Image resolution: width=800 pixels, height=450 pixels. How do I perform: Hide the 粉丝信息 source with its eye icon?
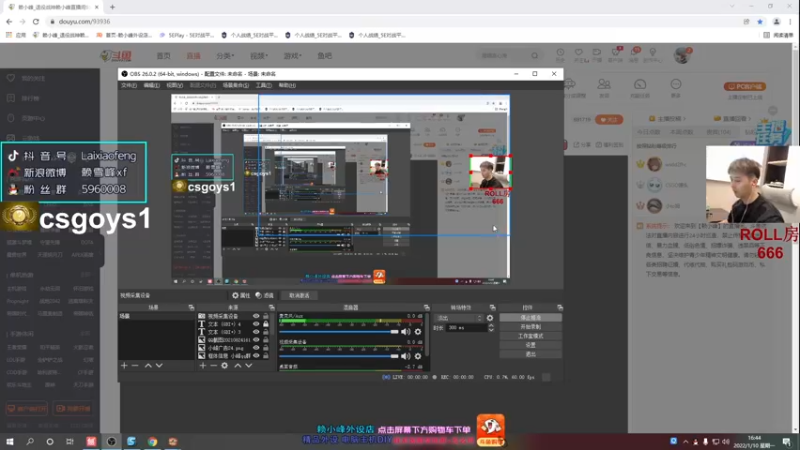coord(256,356)
